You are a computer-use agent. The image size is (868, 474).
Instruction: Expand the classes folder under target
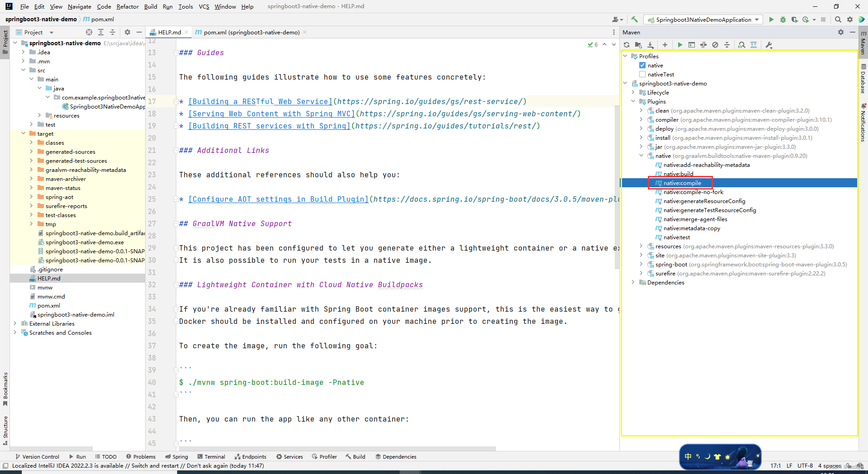pos(31,142)
